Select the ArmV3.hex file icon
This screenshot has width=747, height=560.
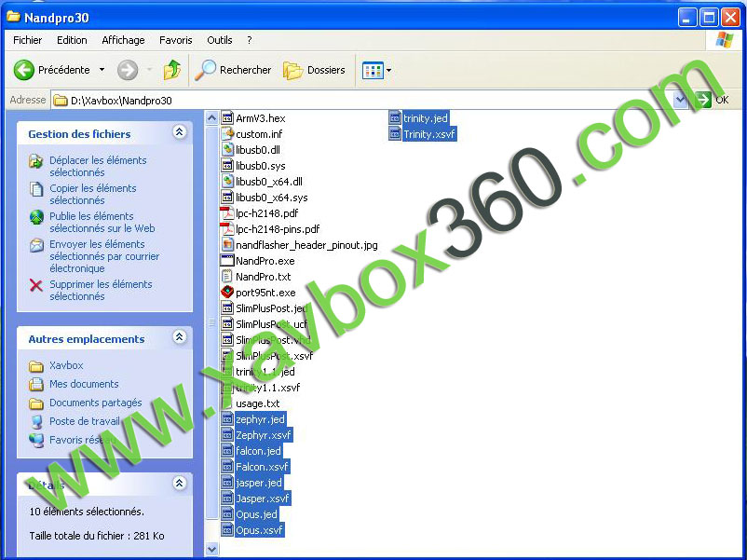(227, 118)
